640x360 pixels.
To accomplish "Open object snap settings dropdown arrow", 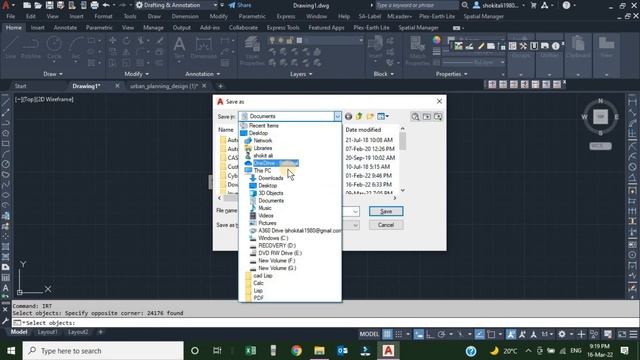I will [500, 334].
